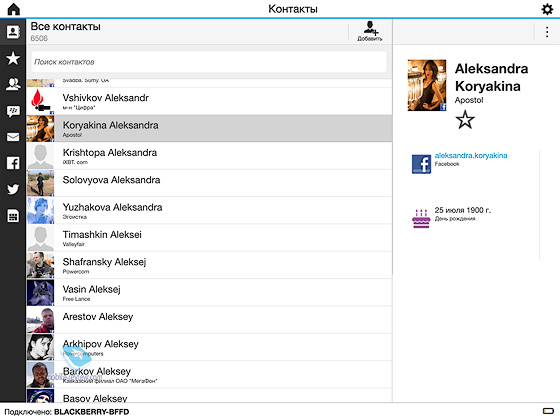Select contact Koryakina Aleksandra
The image size is (560, 420).
209,129
